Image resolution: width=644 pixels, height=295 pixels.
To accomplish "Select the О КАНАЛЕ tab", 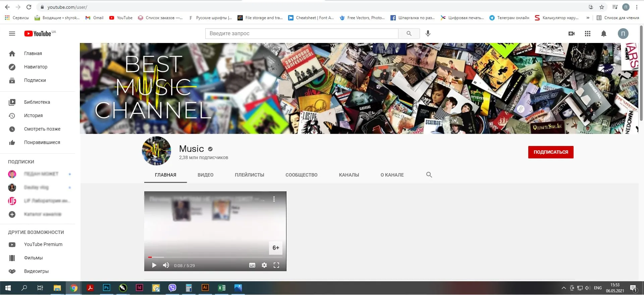I will (392, 175).
